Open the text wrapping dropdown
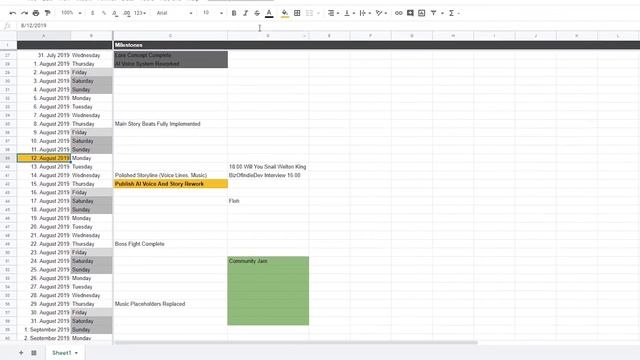This screenshot has width=640, height=360. (364, 13)
